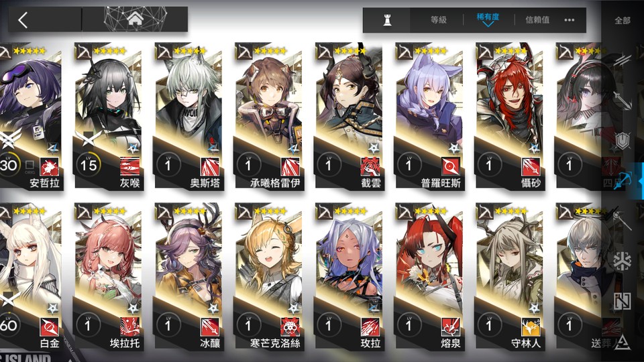This screenshot has height=362, width=644.
Task: Select the Vanguard class filter icon
Action: (x=623, y=61)
